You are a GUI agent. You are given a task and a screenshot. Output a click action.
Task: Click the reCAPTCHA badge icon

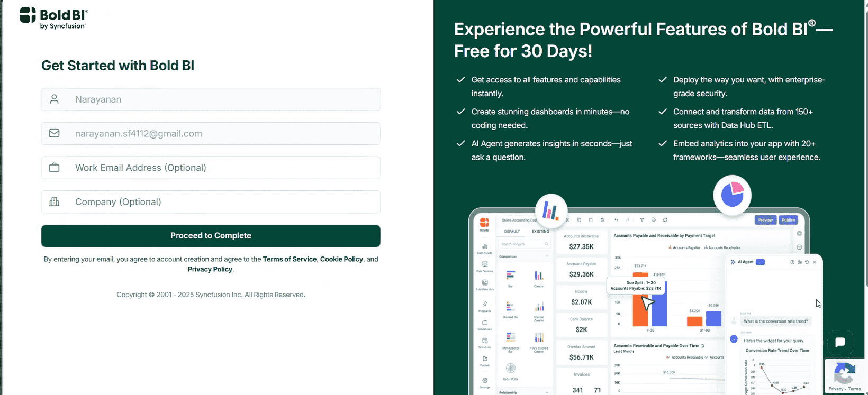click(845, 374)
